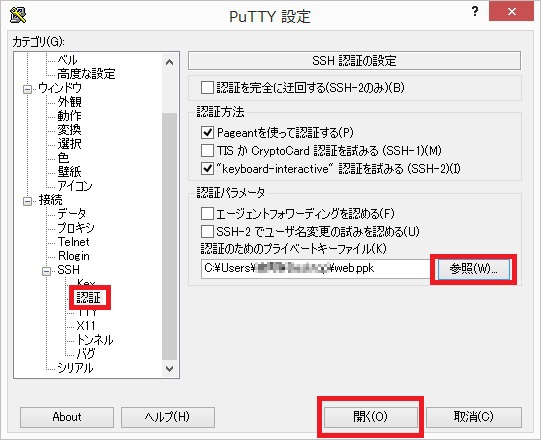
Task: Click the ヘルプ(H) button
Action: [168, 417]
